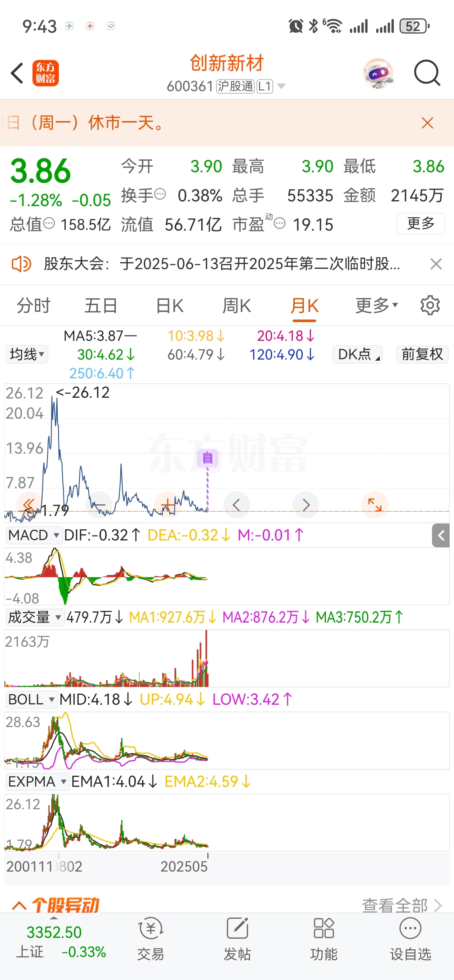The image size is (454, 980).
Task: Open the 东方财富 logo home icon
Action: coord(45,73)
